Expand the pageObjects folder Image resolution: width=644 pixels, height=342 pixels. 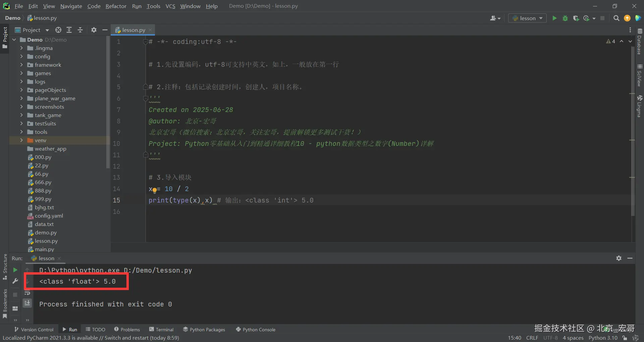tap(21, 90)
